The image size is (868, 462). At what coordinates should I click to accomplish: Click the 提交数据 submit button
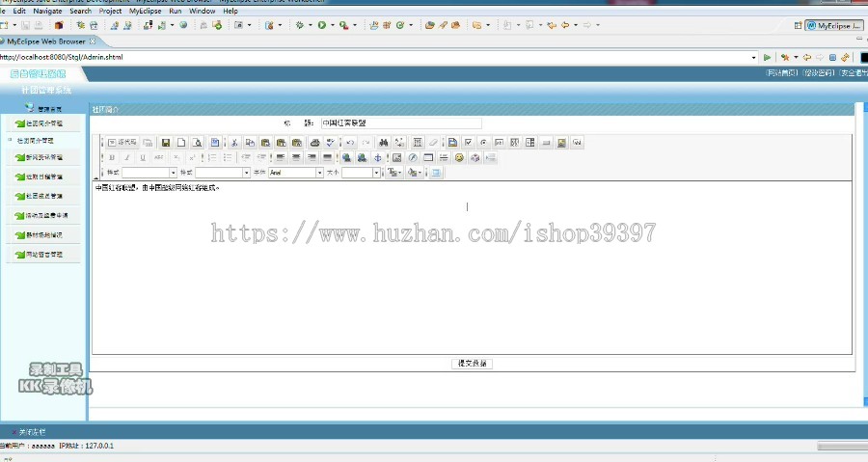pyautogui.click(x=473, y=364)
